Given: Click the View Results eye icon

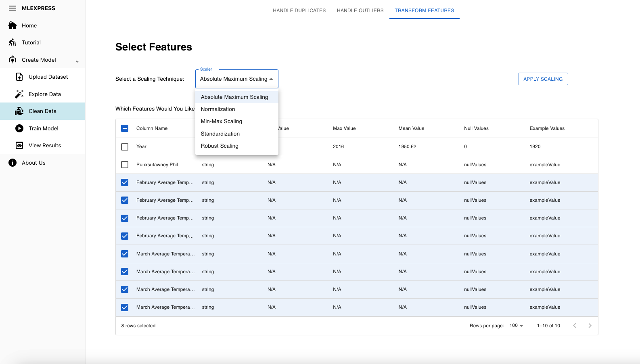Looking at the screenshot, I should [19, 145].
